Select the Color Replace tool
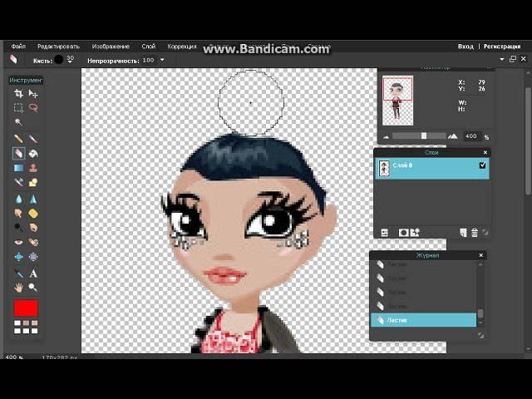Image resolution: width=532 pixels, height=399 pixels. [x=18, y=183]
